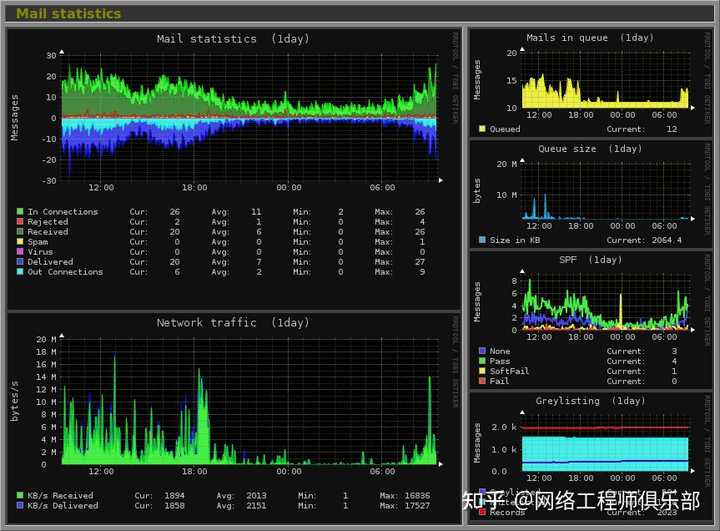Select the 'Rejected' legend label

click(x=48, y=222)
